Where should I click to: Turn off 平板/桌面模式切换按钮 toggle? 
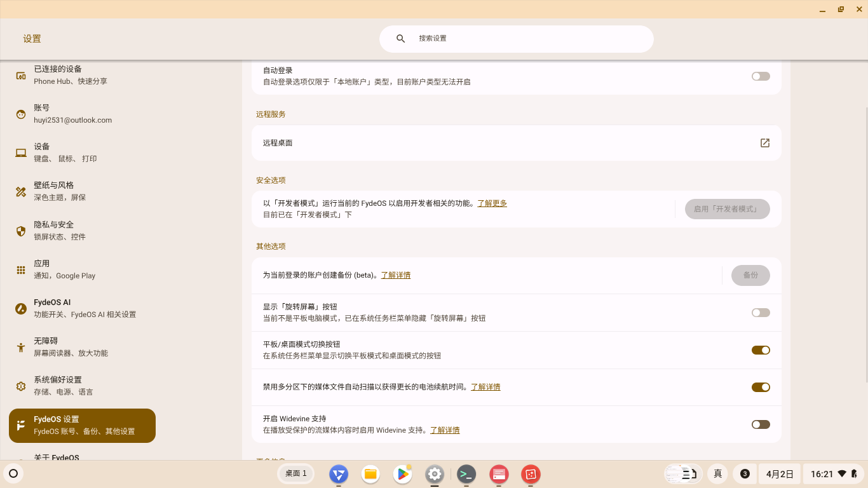click(x=761, y=350)
